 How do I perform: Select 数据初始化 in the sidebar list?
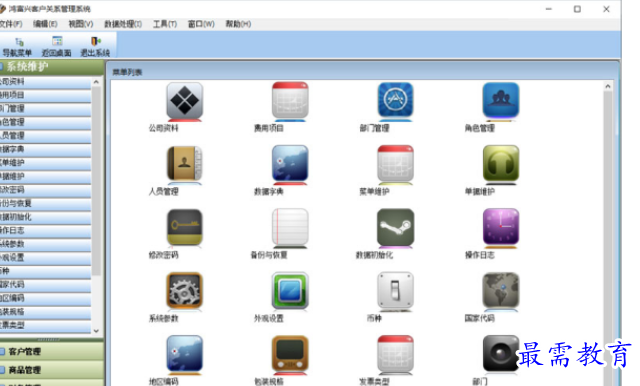45,217
